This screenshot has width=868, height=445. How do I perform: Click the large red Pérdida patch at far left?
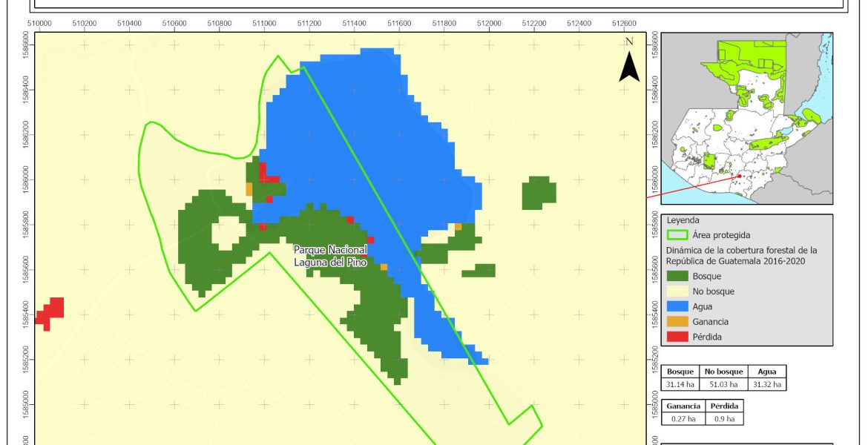(50, 313)
